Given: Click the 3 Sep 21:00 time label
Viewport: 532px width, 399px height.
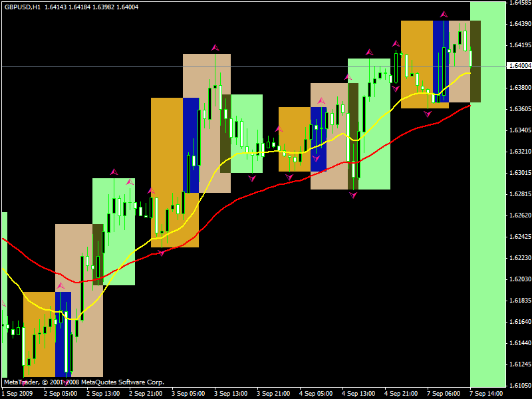Looking at the screenshot, I should pos(273,394).
